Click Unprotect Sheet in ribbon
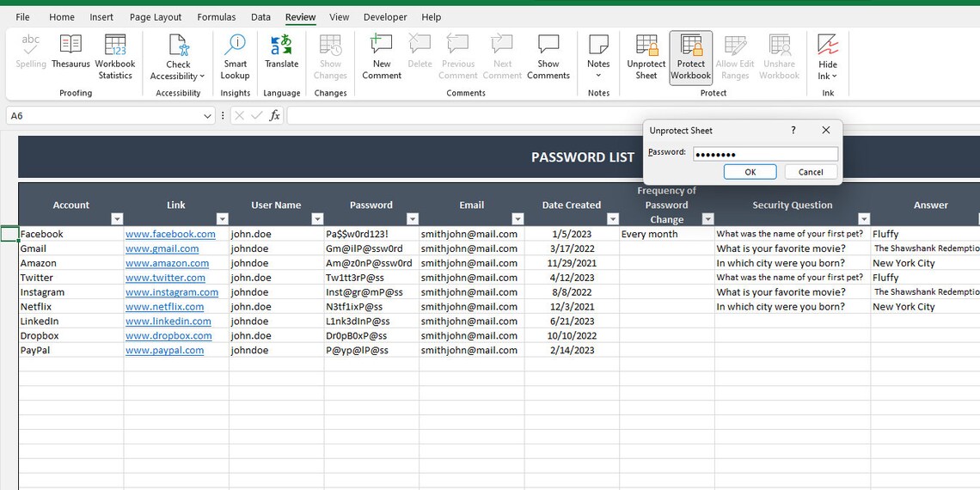The width and height of the screenshot is (980, 490). tap(646, 57)
